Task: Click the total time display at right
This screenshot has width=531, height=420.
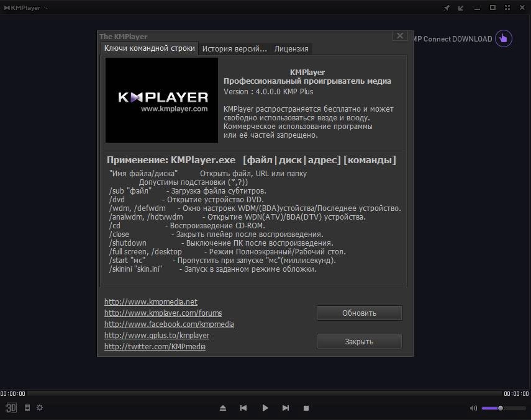Action: pyautogui.click(x=516, y=393)
